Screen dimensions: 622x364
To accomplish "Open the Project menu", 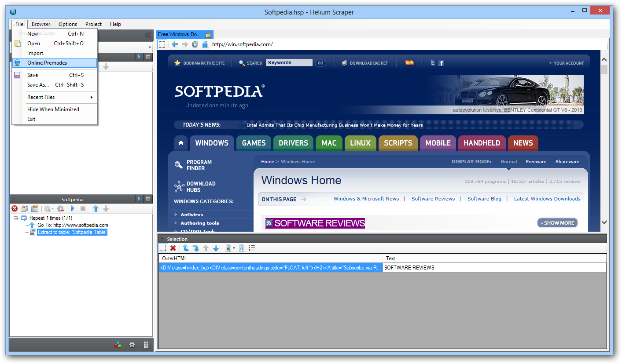I will (x=93, y=24).
